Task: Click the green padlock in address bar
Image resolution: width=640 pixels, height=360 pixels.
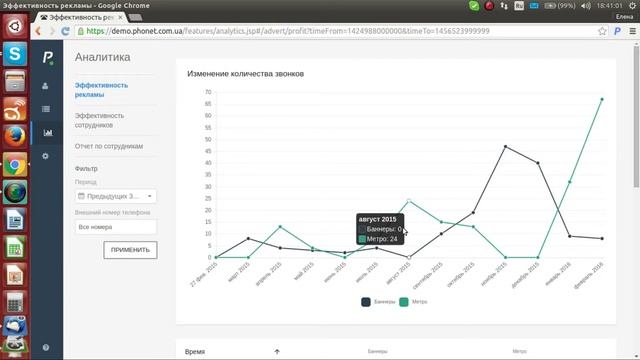Action: pyautogui.click(x=80, y=31)
